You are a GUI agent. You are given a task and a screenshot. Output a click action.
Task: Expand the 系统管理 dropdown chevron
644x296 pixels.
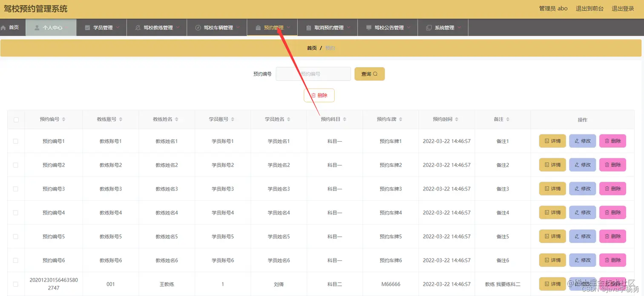459,28
